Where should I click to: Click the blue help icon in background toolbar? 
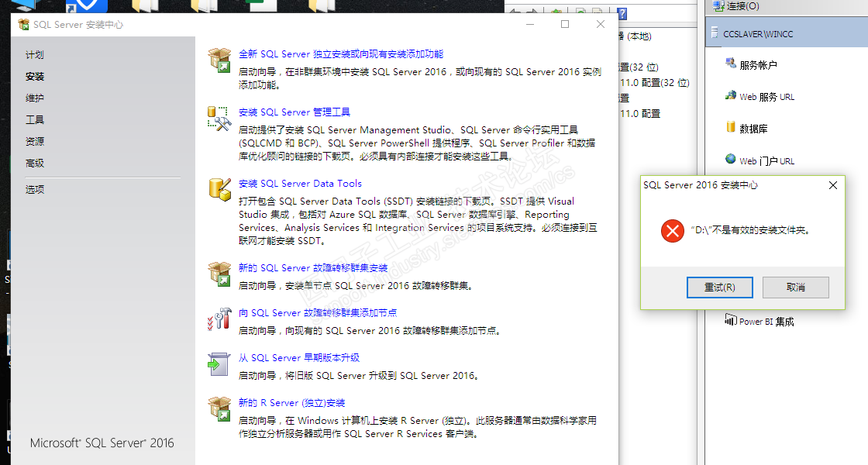(x=622, y=14)
